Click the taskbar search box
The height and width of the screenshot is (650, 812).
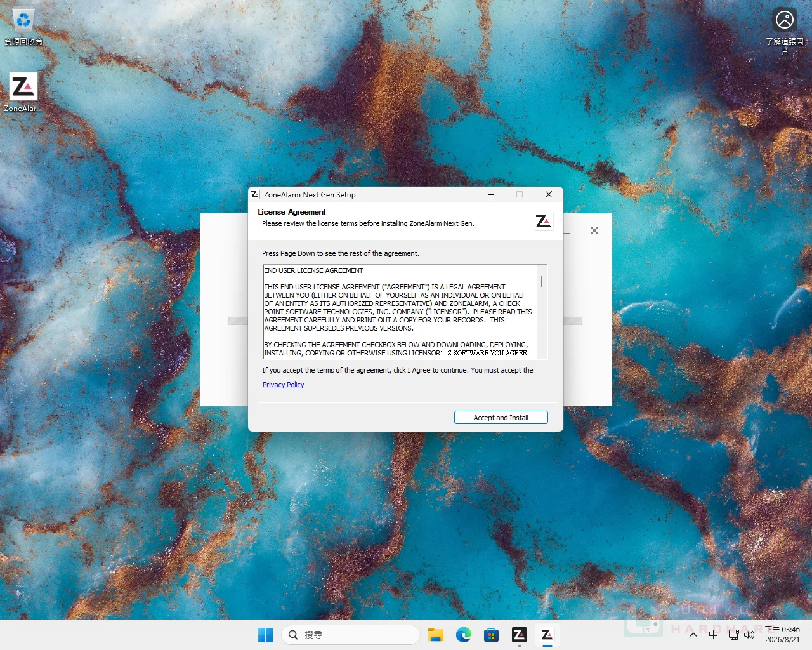click(x=350, y=635)
